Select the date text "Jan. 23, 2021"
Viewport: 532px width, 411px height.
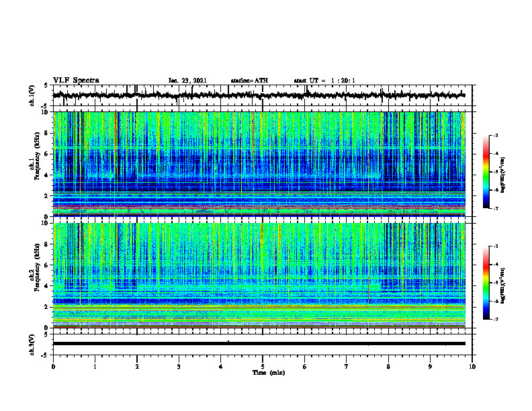187,81
